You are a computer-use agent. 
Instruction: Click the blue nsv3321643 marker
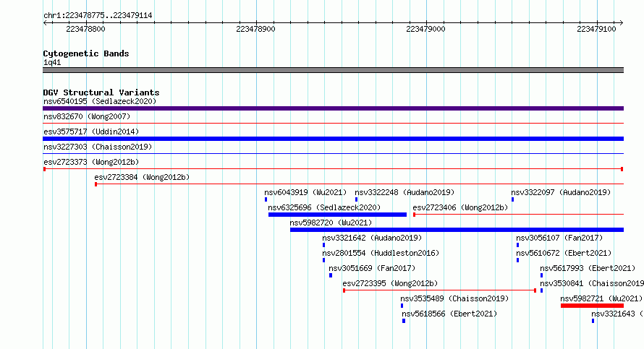593,321
